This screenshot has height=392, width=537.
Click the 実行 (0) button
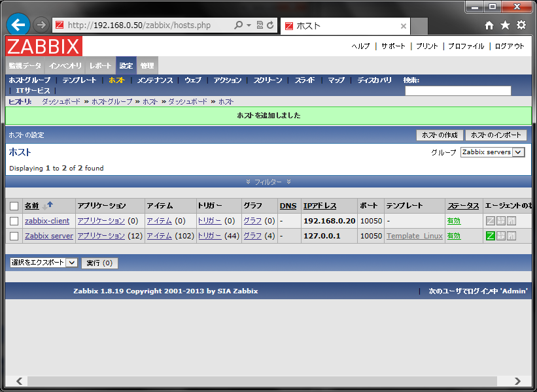(x=99, y=263)
